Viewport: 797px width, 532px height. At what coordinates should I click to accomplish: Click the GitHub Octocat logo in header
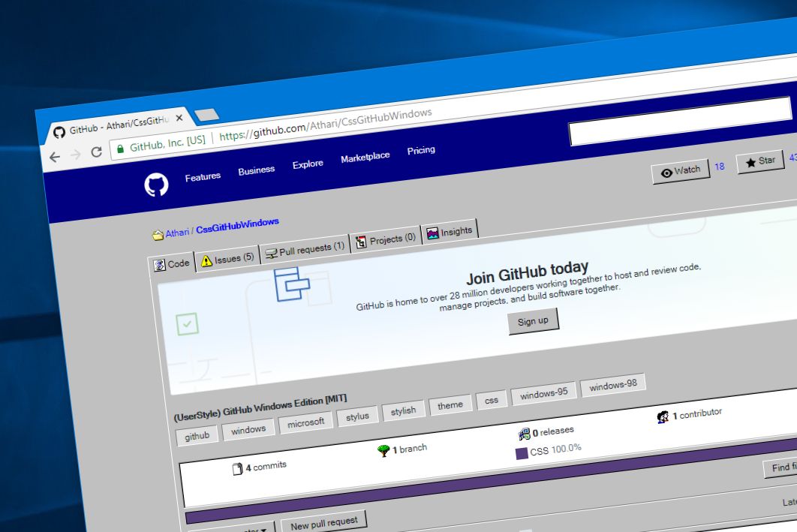tap(156, 185)
